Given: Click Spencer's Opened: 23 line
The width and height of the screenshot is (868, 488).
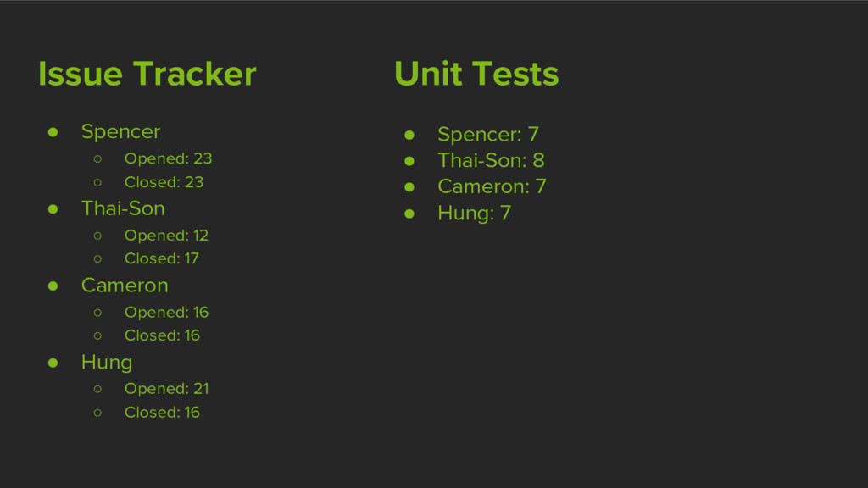Looking at the screenshot, I should pyautogui.click(x=169, y=158).
